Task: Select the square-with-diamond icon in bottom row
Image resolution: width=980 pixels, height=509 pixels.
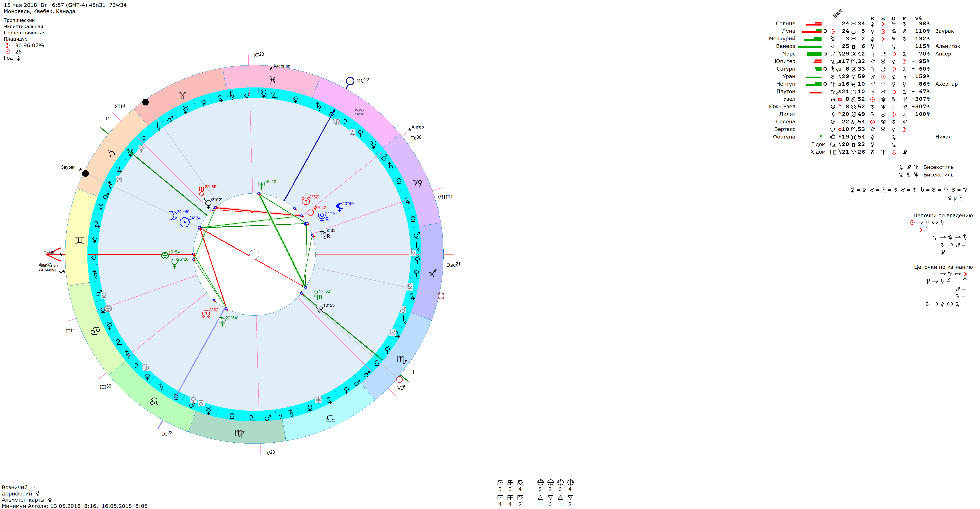Action: [x=520, y=498]
